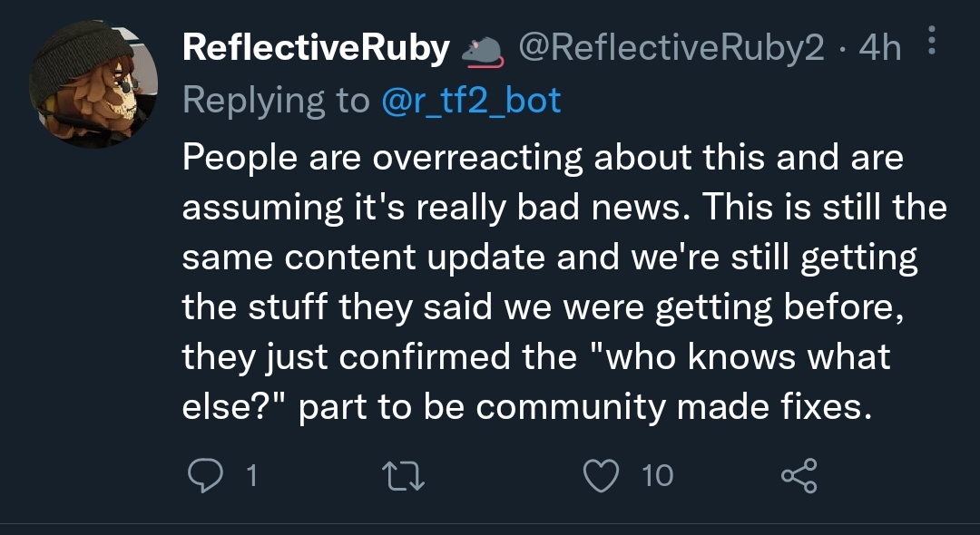Click the 4h timestamp of the tweet
The height and width of the screenshot is (535, 980).
coord(880,48)
